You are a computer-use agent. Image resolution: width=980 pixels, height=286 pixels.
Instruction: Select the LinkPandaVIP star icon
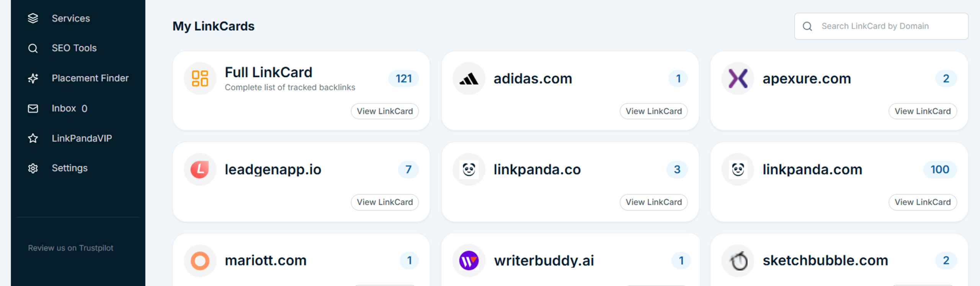point(33,138)
